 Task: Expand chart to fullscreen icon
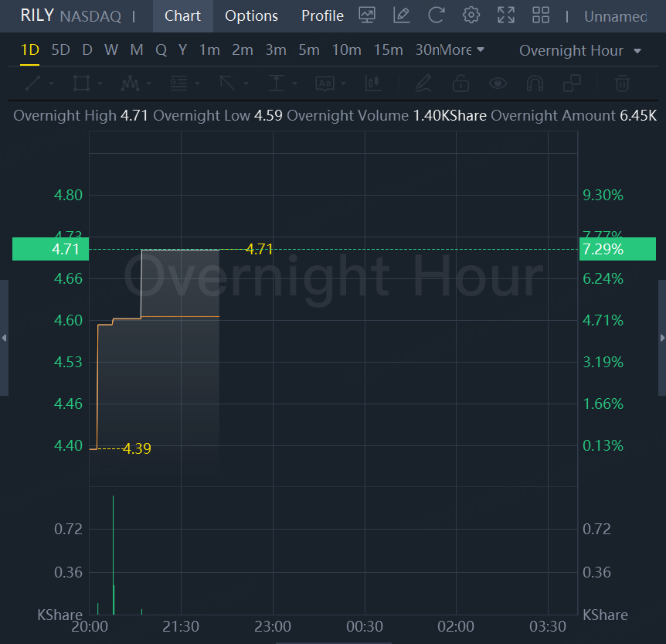pyautogui.click(x=506, y=15)
